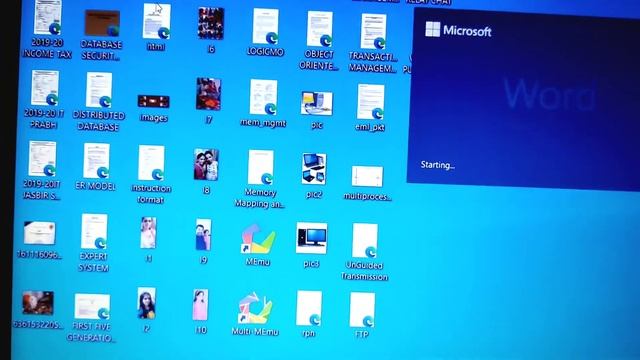Viewport: 640px width, 360px height.
Task: Select the images file icon
Action: pos(153,101)
